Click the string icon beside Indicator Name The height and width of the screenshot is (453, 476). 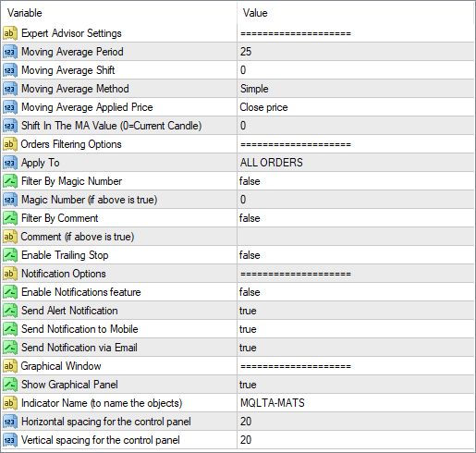pos(9,403)
